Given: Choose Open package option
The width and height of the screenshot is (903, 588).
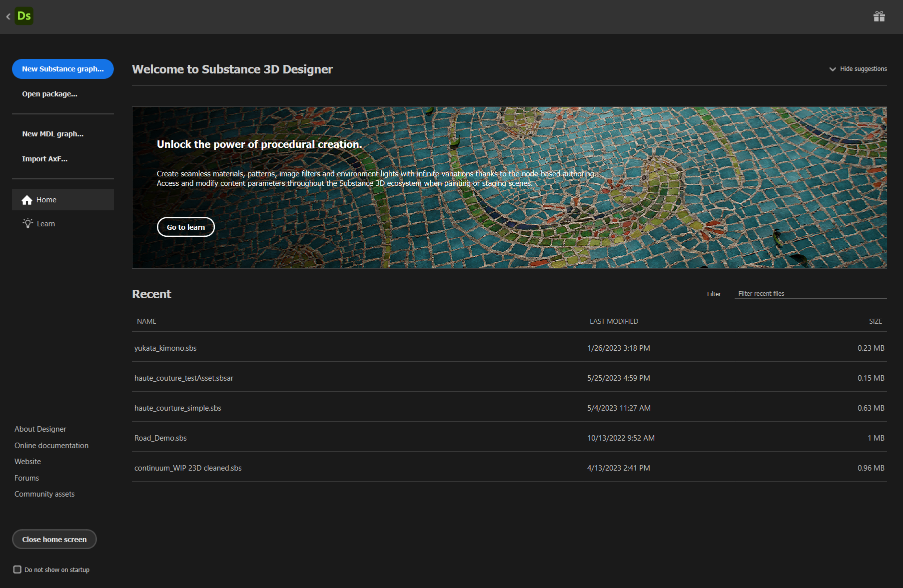Looking at the screenshot, I should 49,94.
